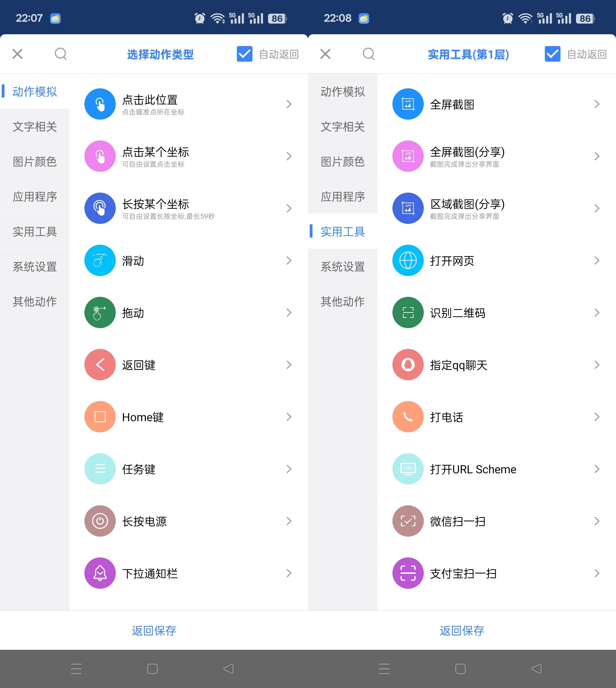Open the 微信扫一扫 chevron arrow
Screen dimensions: 616x688
click(x=597, y=521)
